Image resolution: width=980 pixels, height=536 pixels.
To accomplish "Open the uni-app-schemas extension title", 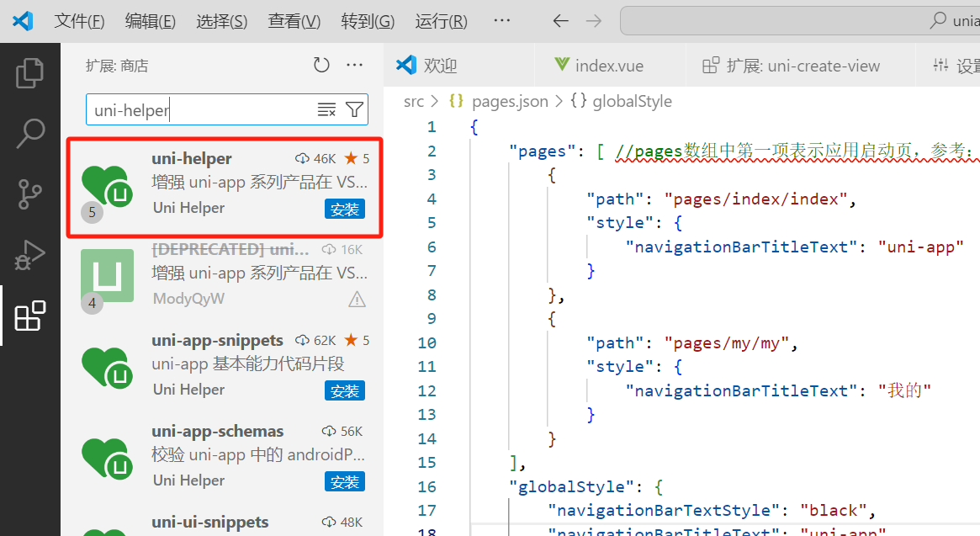I will point(217,432).
